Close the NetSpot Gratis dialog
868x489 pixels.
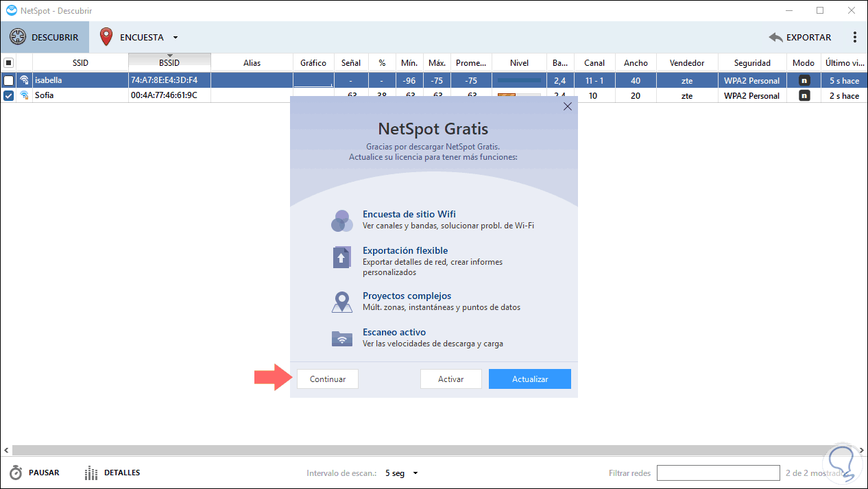pyautogui.click(x=568, y=106)
